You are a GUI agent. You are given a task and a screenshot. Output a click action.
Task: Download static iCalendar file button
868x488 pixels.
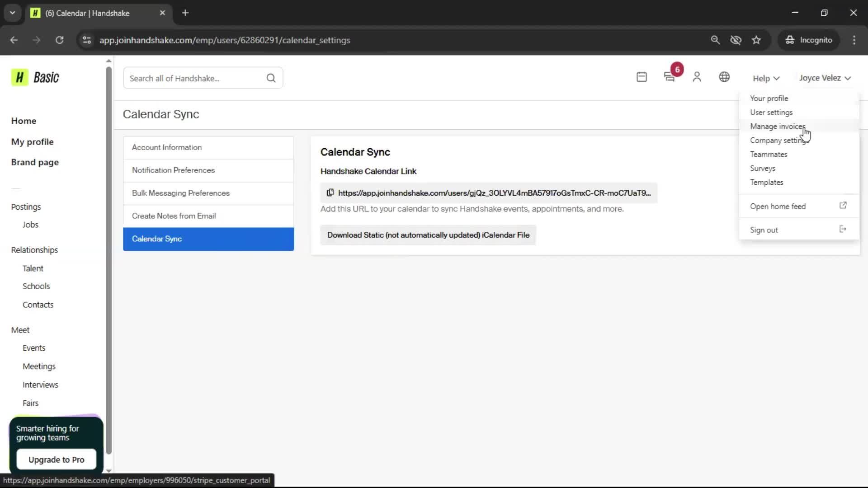click(428, 235)
